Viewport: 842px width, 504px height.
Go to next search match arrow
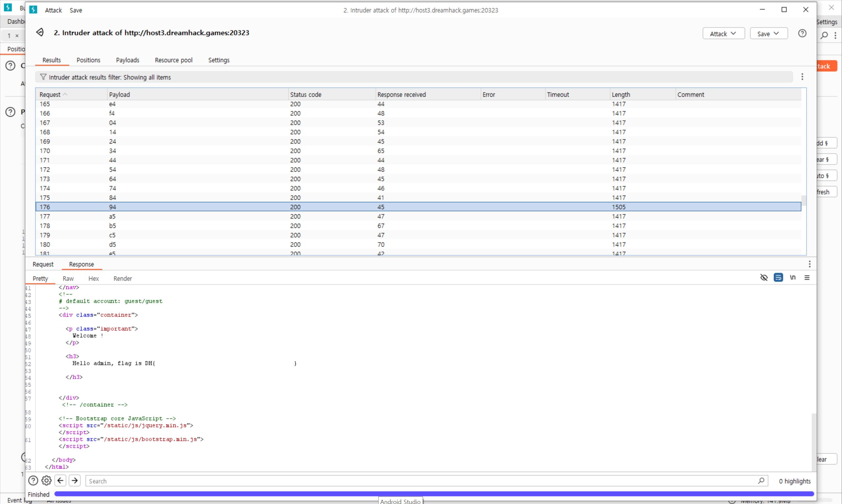point(75,481)
